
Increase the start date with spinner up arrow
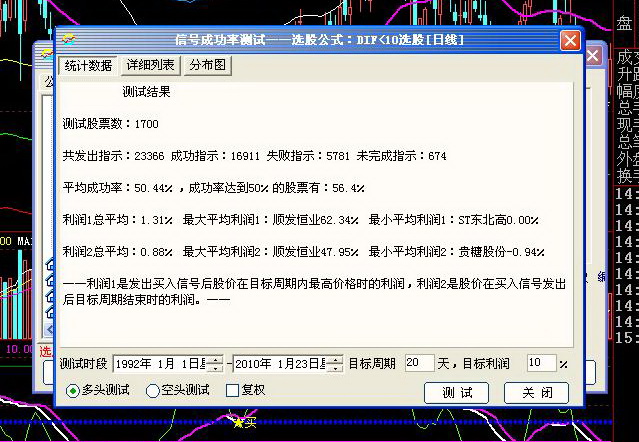pyautogui.click(x=215, y=359)
